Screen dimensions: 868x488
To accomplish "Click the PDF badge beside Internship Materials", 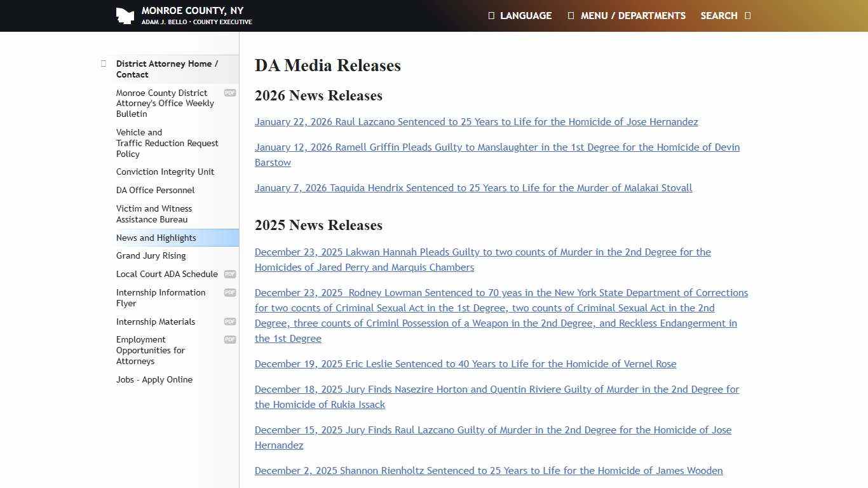I will [x=230, y=322].
